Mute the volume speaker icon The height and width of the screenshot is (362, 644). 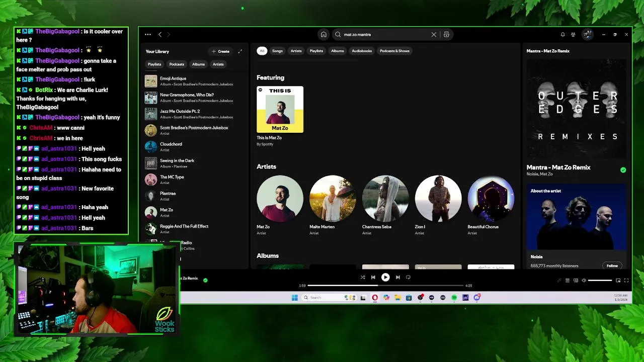[584, 281]
